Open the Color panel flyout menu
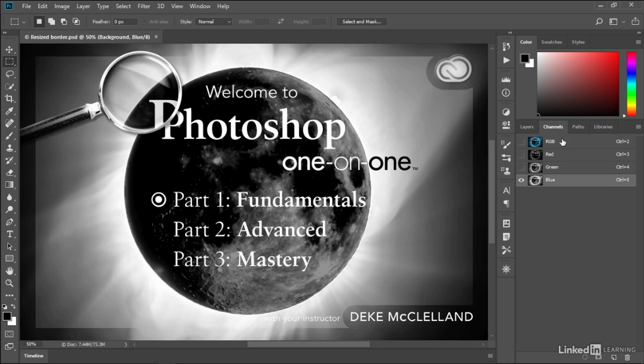The width and height of the screenshot is (644, 364). (x=638, y=42)
